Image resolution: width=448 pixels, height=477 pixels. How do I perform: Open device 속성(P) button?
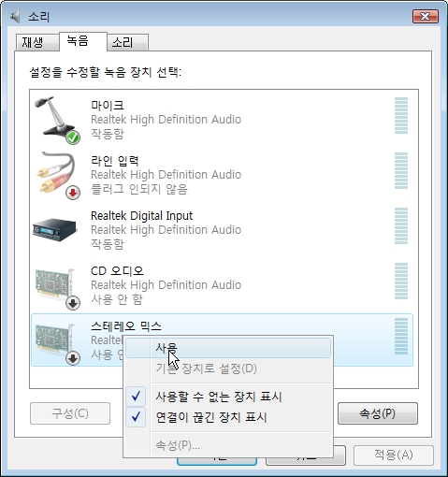(378, 413)
